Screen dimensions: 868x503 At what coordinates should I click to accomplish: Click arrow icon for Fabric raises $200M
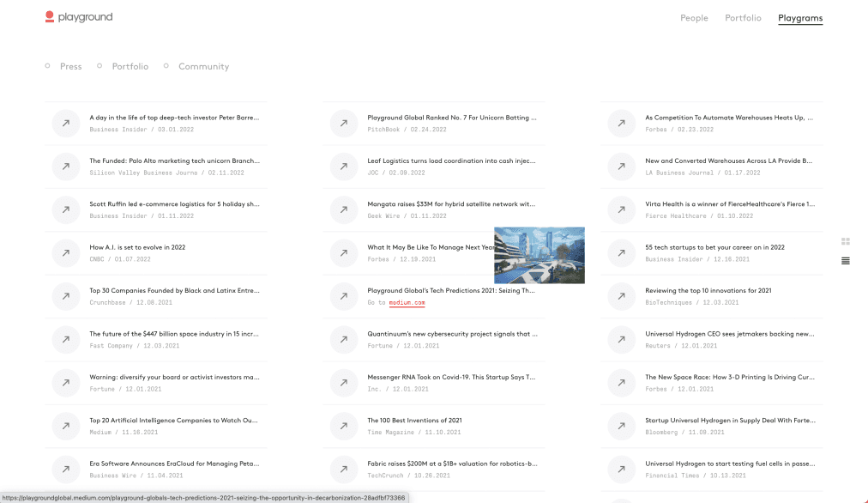tap(344, 469)
